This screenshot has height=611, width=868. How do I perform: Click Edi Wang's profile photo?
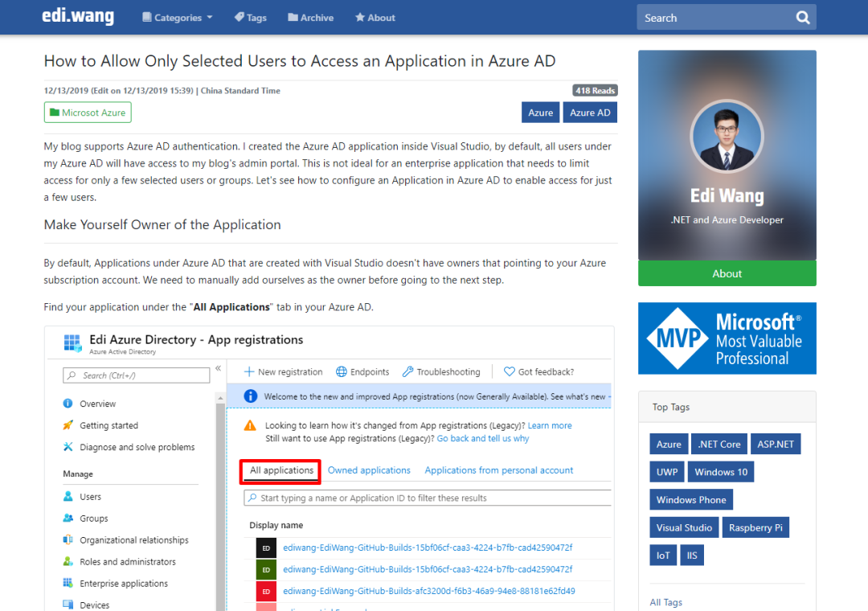[x=727, y=137]
